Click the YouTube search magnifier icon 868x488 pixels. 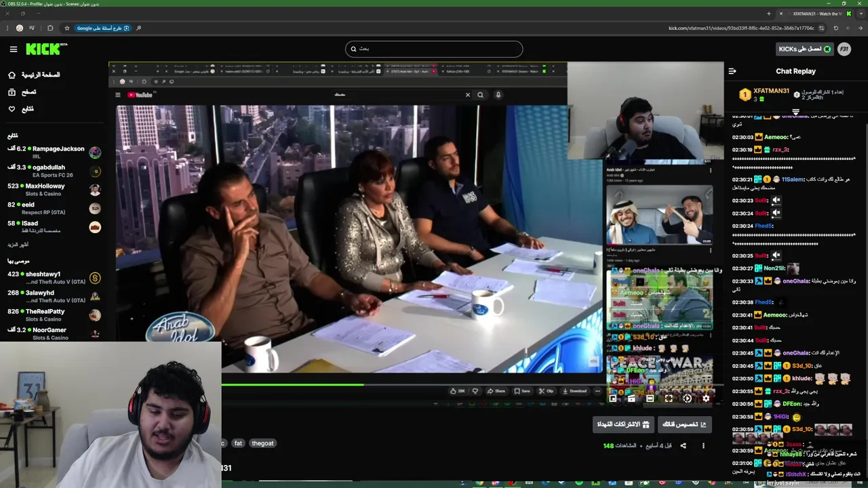[x=481, y=95]
